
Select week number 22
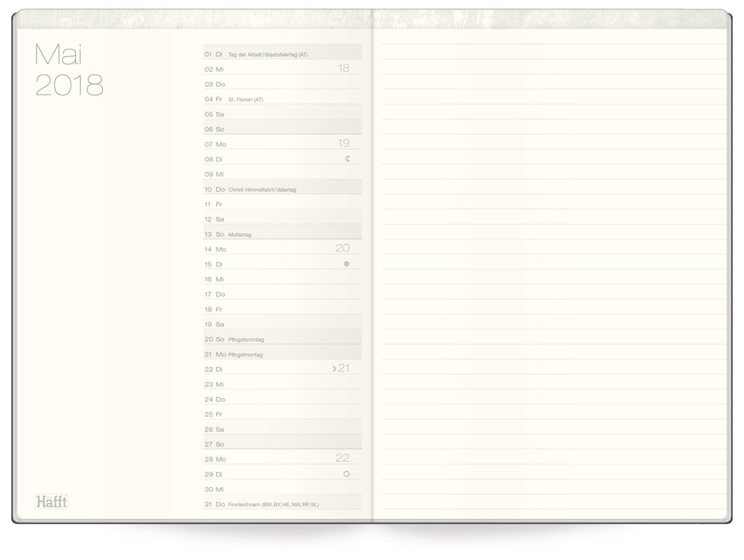coord(342,458)
